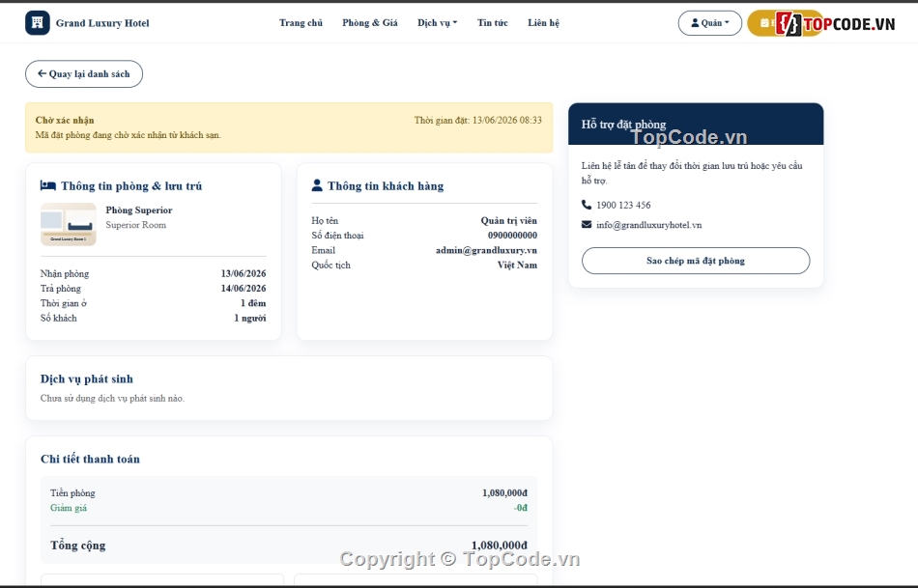This screenshot has height=588, width=918.
Task: Click the Quay lại danh sách button
Action: (x=84, y=73)
